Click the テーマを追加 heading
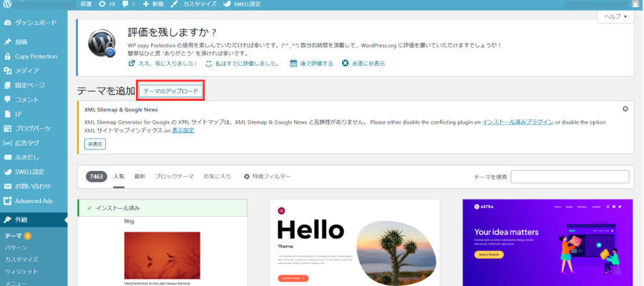This screenshot has height=286, width=644. click(x=106, y=91)
